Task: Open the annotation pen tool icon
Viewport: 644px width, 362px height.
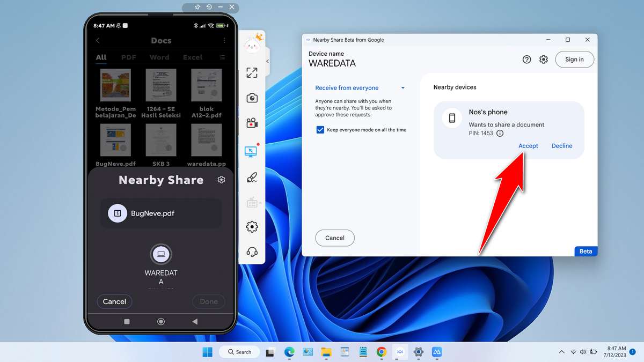Action: coord(252,177)
